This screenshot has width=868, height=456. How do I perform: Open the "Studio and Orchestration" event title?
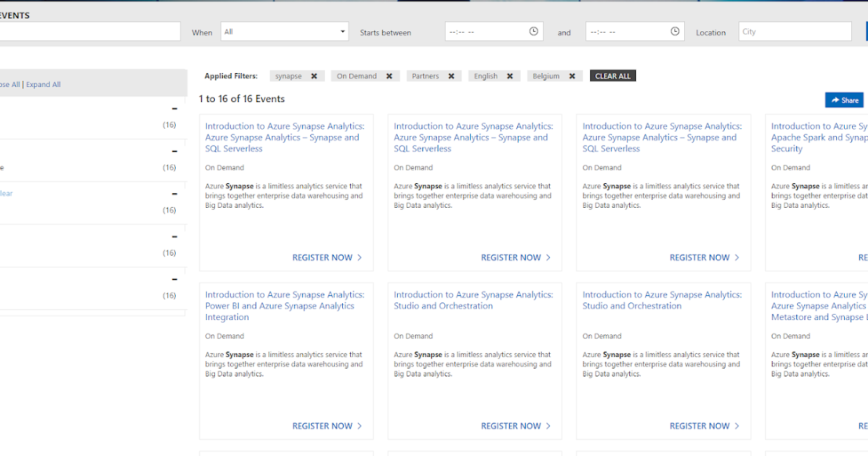[473, 300]
